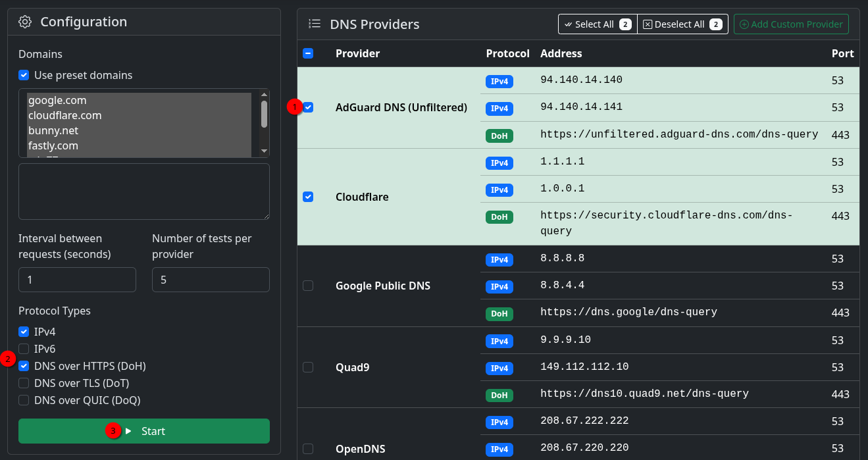Click the IPv4 badge for 94.140.14.140
The image size is (868, 460).
pos(499,82)
